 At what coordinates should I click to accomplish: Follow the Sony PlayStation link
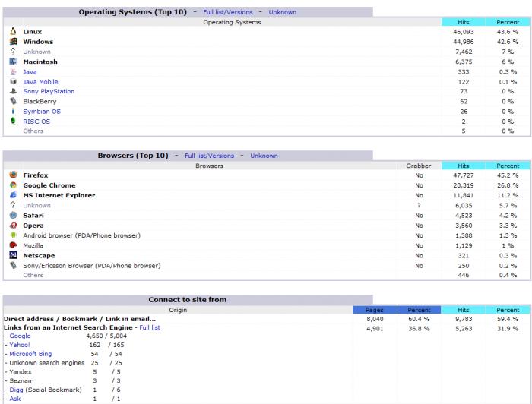(49, 92)
